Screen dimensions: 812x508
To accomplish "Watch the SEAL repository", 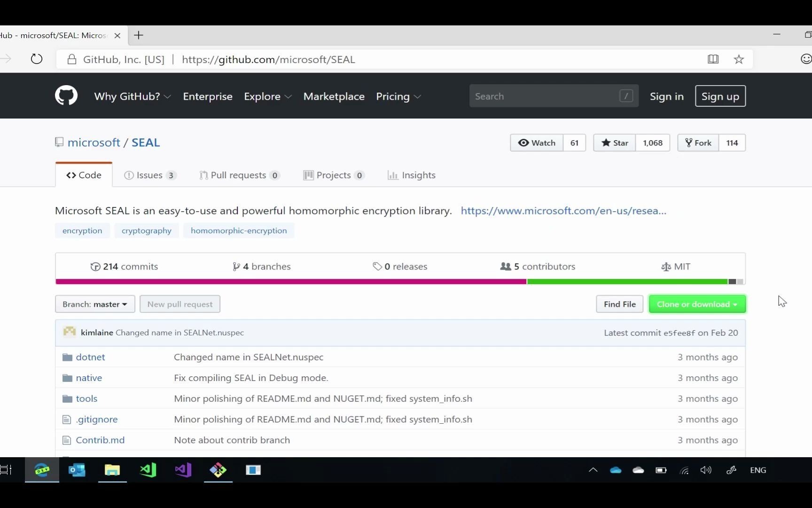I will 537,143.
